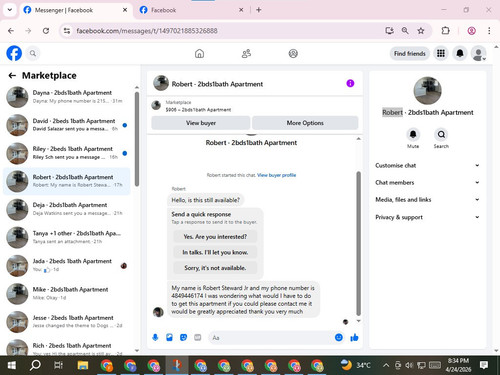Switch to the second Facebook tab
Screen dimensions: 500x375
click(x=192, y=10)
